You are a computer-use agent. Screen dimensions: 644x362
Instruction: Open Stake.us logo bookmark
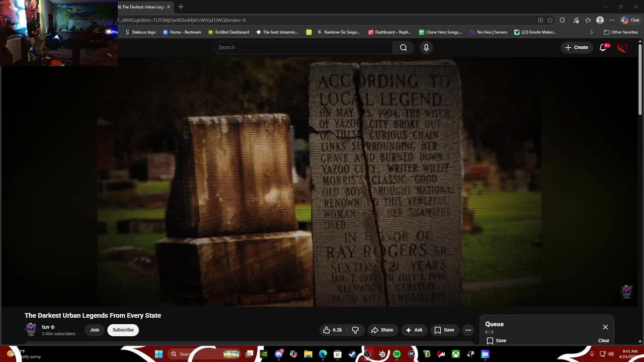pos(140,32)
